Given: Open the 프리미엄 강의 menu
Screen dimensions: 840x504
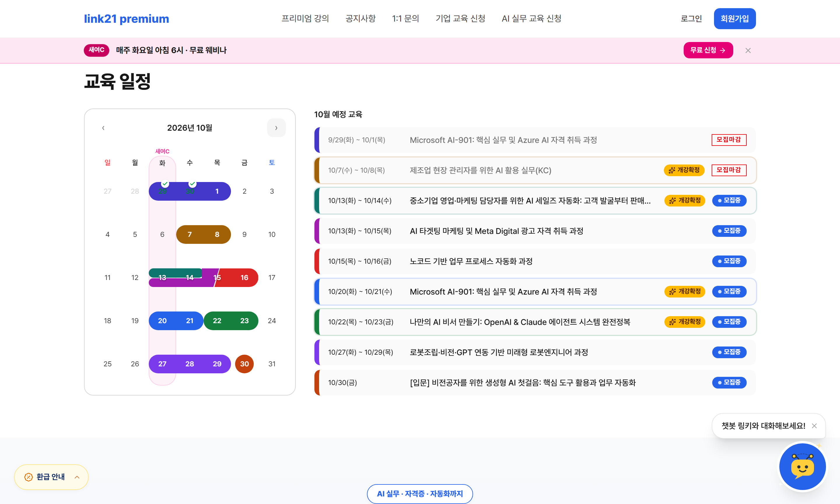Looking at the screenshot, I should (305, 18).
